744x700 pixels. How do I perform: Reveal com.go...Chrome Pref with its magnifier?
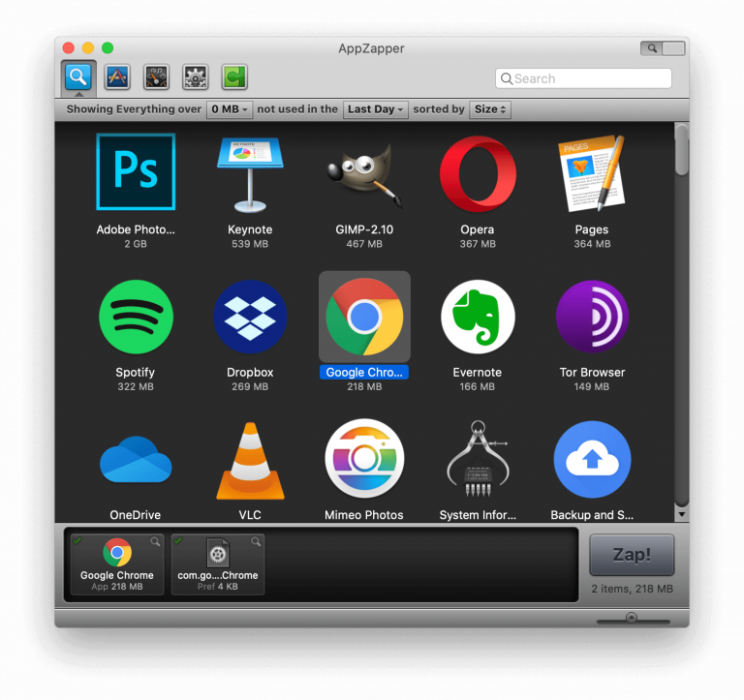pyautogui.click(x=256, y=541)
